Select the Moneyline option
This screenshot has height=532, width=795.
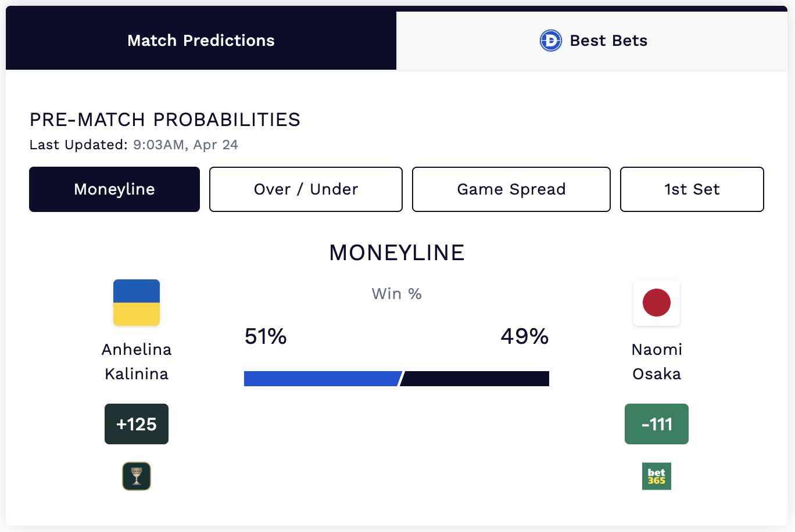point(114,189)
